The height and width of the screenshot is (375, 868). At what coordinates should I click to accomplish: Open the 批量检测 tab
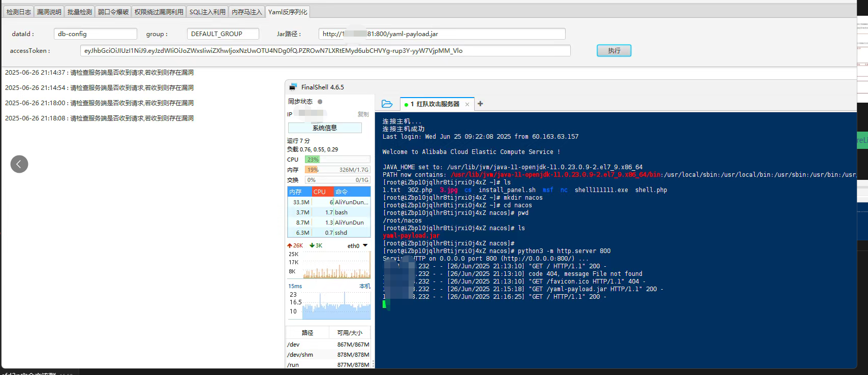[80, 12]
